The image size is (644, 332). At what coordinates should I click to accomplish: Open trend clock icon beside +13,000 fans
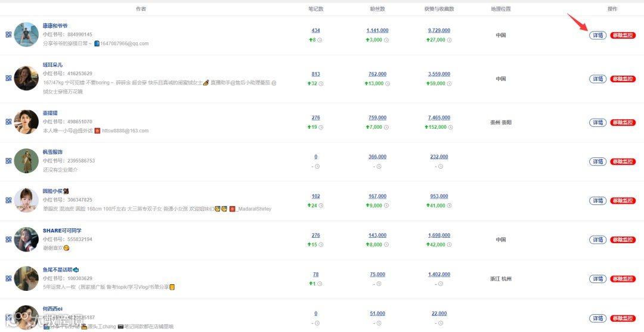388,83
